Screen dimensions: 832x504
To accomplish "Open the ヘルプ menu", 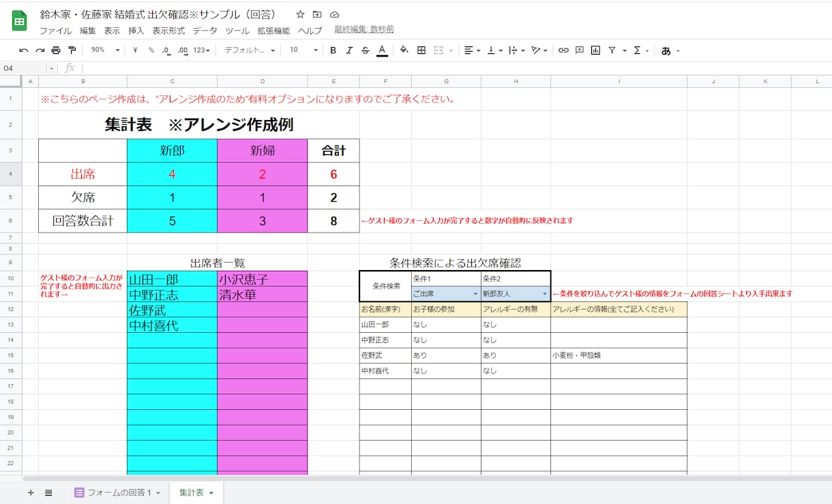I will (310, 31).
